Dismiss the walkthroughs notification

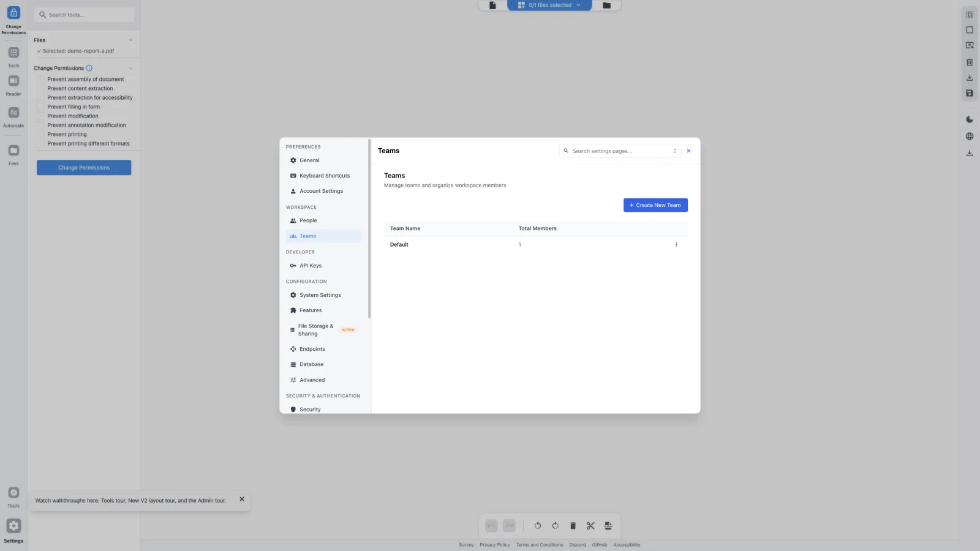click(x=242, y=500)
